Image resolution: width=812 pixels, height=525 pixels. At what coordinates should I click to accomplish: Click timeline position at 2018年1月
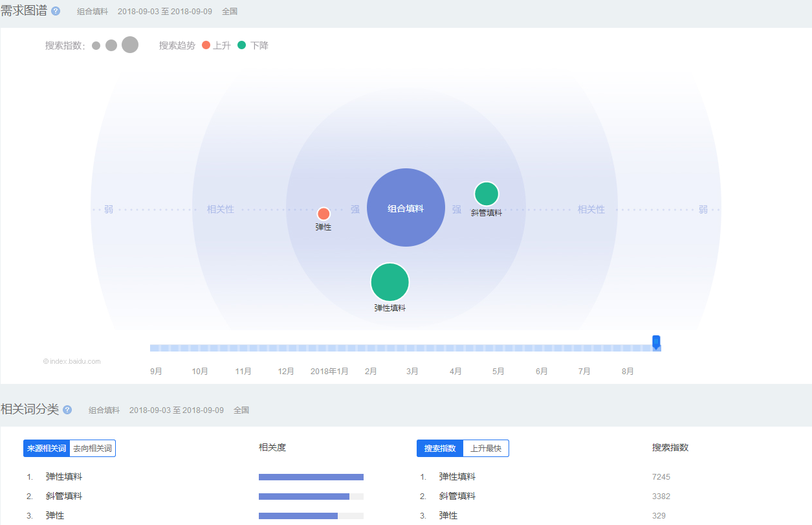click(329, 348)
